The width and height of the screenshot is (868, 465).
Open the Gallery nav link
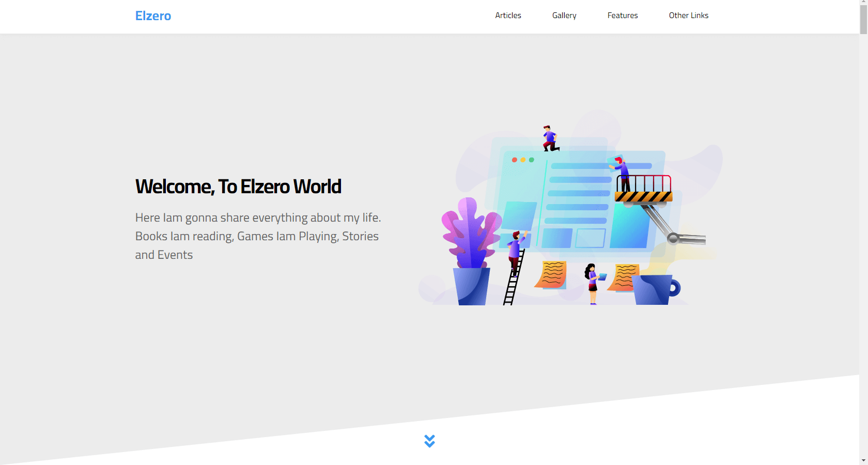click(564, 16)
